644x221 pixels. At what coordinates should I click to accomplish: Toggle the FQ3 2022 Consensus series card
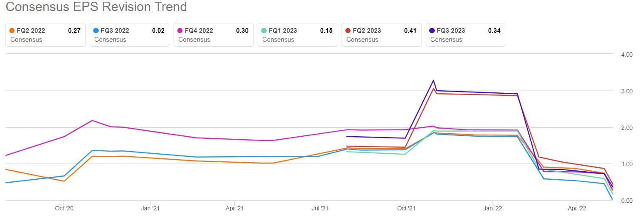click(129, 35)
